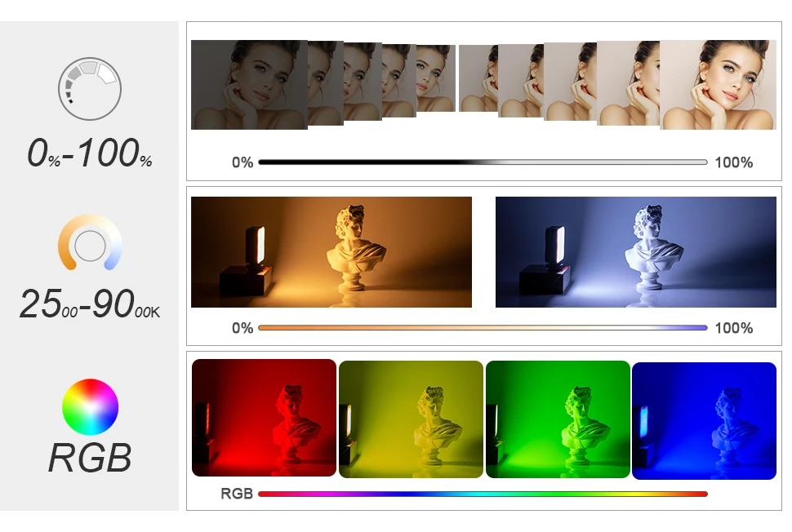Click the 2500-9000K temperature label
This screenshot has height=532, width=792.
tap(90, 304)
